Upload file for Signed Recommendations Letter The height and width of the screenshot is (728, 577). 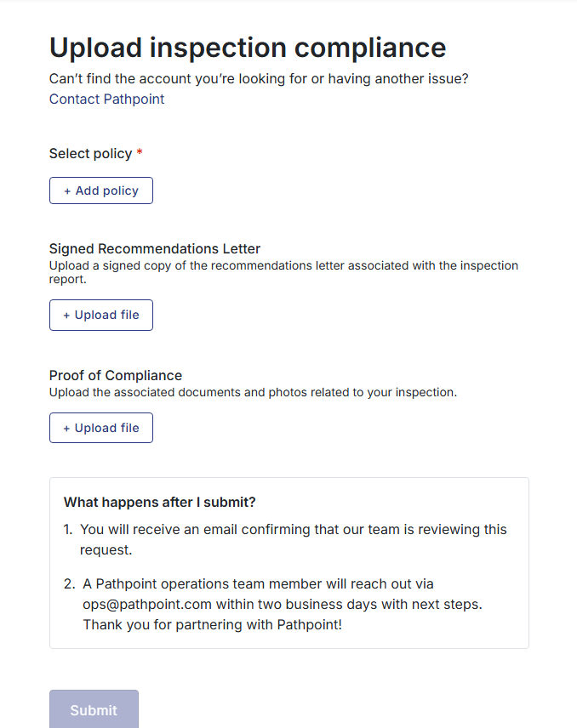(x=101, y=315)
